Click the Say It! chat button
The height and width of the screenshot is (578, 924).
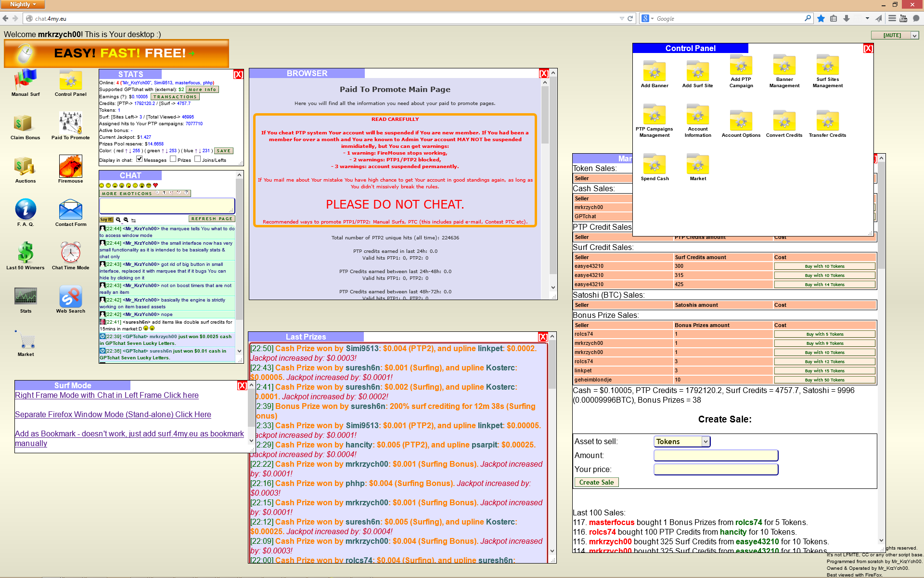106,220
